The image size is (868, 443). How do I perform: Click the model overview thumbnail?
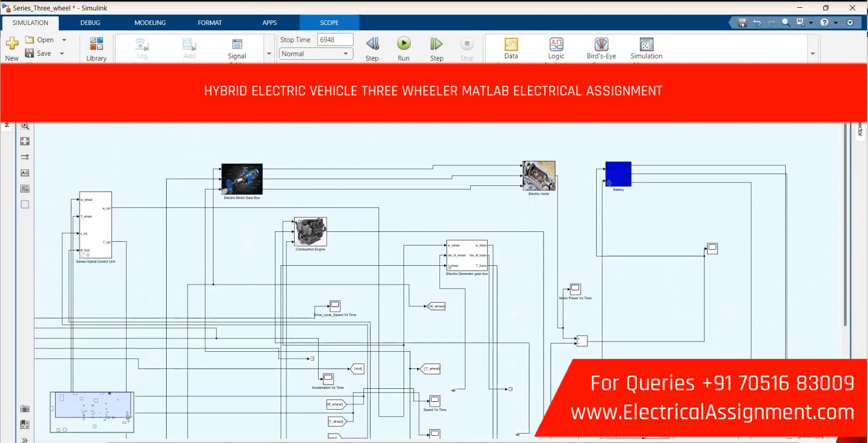click(x=92, y=412)
